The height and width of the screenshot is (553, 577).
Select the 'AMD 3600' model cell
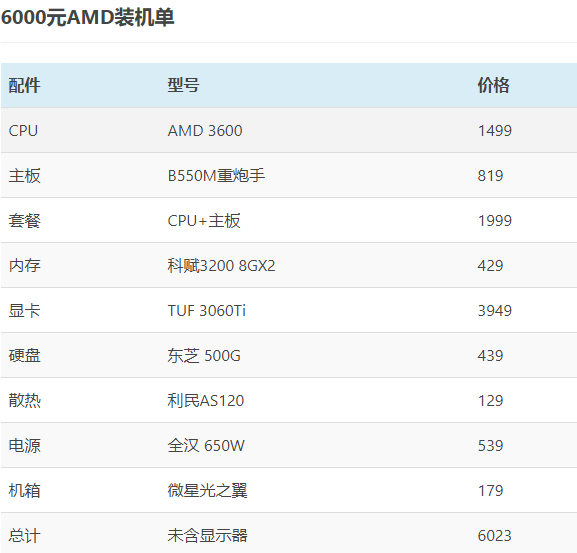point(205,131)
